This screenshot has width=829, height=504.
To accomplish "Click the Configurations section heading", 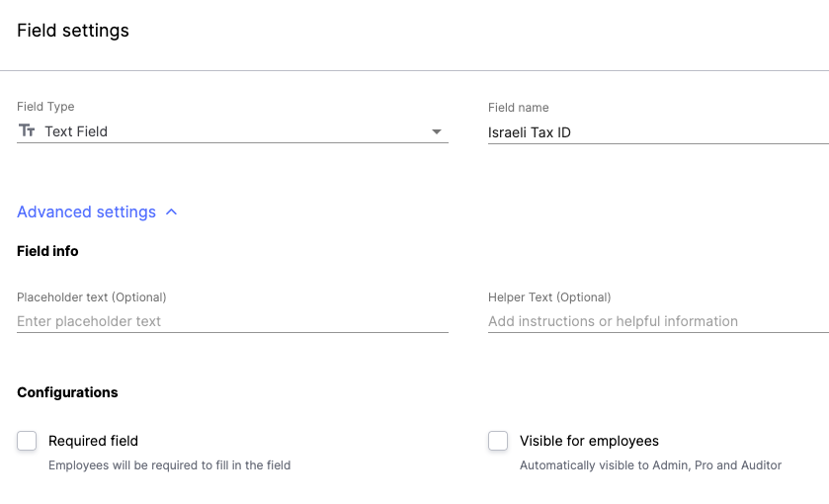I will pyautogui.click(x=67, y=392).
